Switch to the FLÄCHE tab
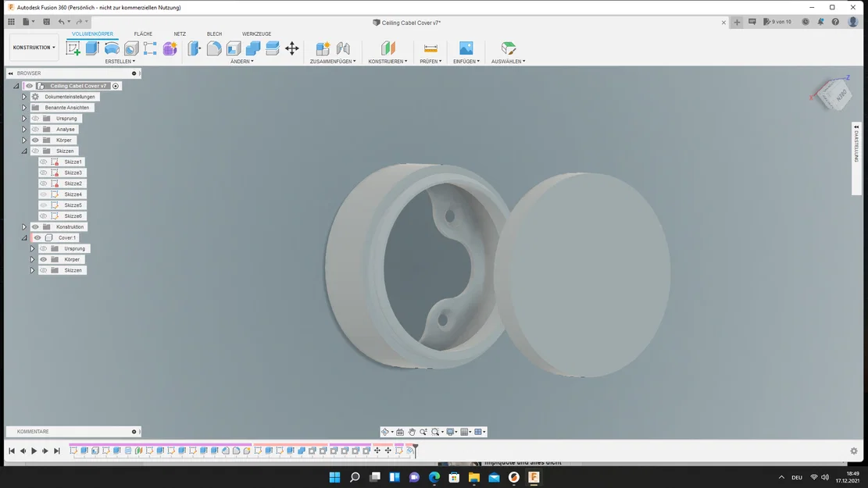This screenshot has width=868, height=488. coord(143,34)
